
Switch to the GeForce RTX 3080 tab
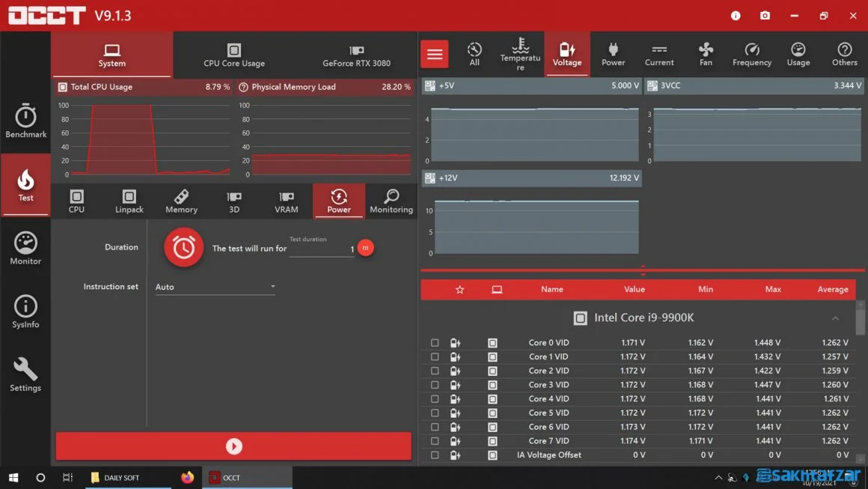(x=356, y=55)
